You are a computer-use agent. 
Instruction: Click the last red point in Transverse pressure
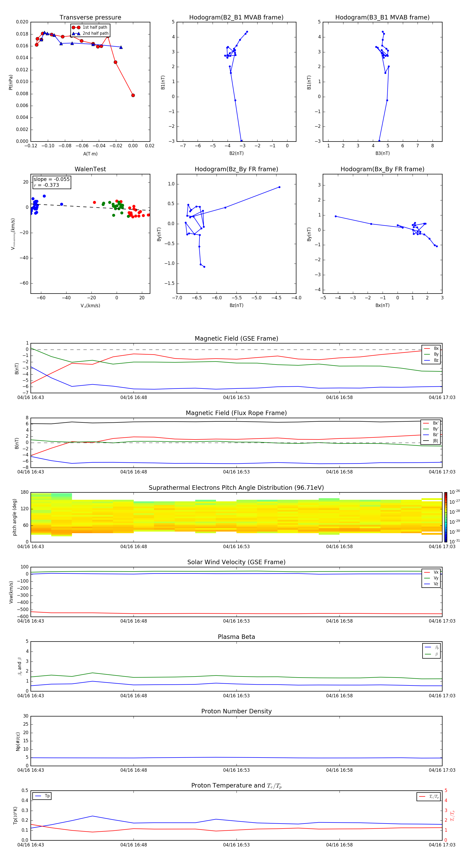click(133, 95)
